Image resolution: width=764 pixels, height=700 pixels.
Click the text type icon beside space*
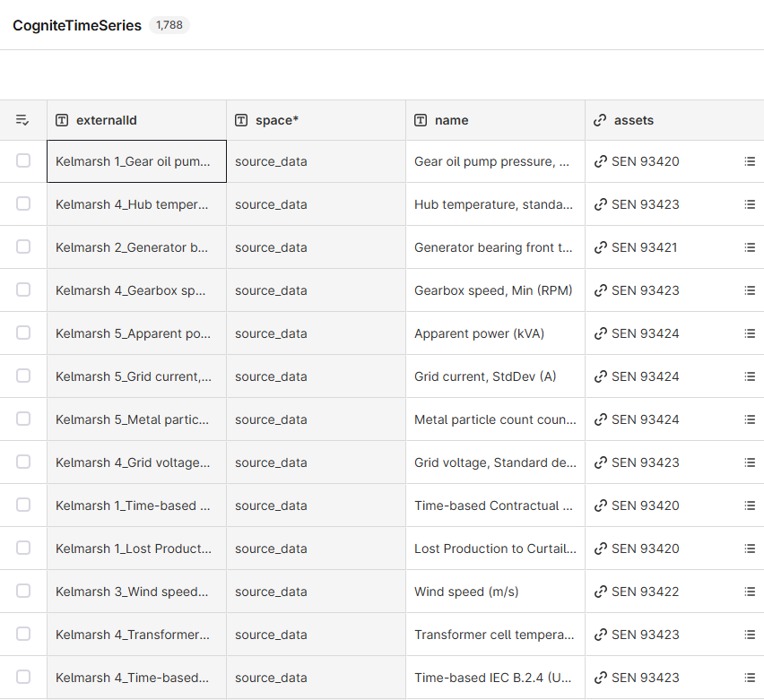coord(241,120)
